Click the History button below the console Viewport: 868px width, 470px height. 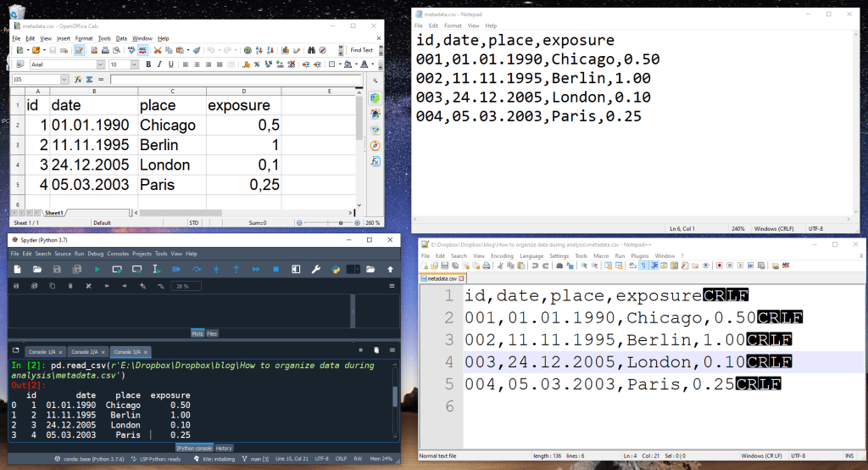(x=224, y=448)
